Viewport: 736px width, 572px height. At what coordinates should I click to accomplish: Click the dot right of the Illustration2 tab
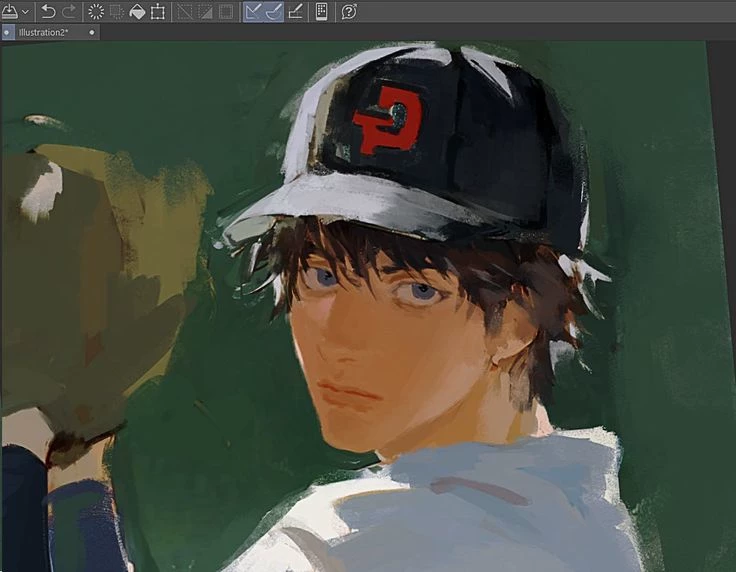pos(92,32)
